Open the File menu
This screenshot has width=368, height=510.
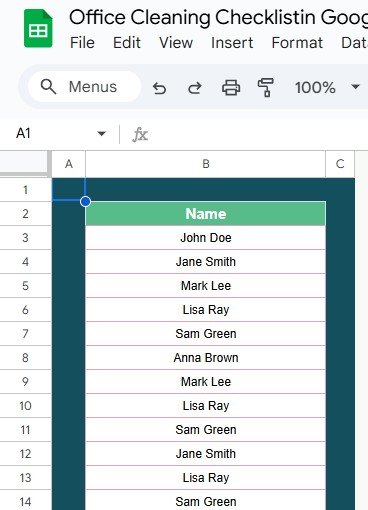[82, 43]
